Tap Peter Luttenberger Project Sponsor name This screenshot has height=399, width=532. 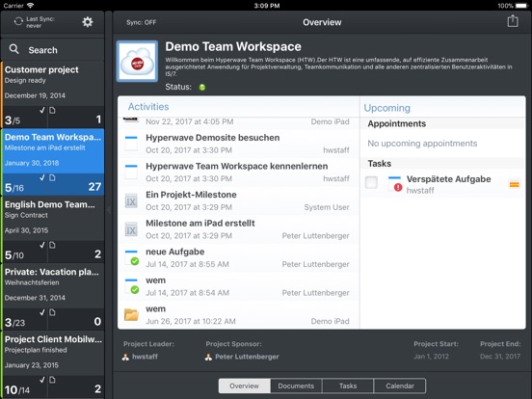(x=247, y=357)
